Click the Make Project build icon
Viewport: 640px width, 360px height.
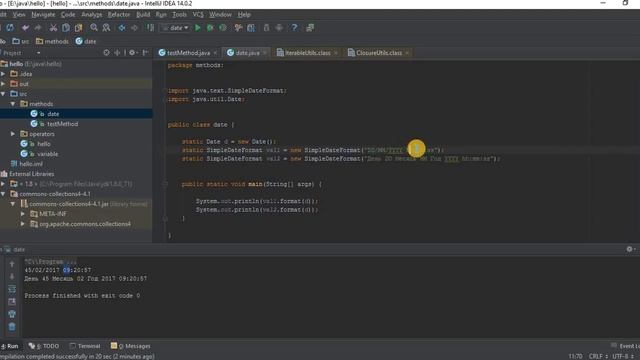click(150, 28)
